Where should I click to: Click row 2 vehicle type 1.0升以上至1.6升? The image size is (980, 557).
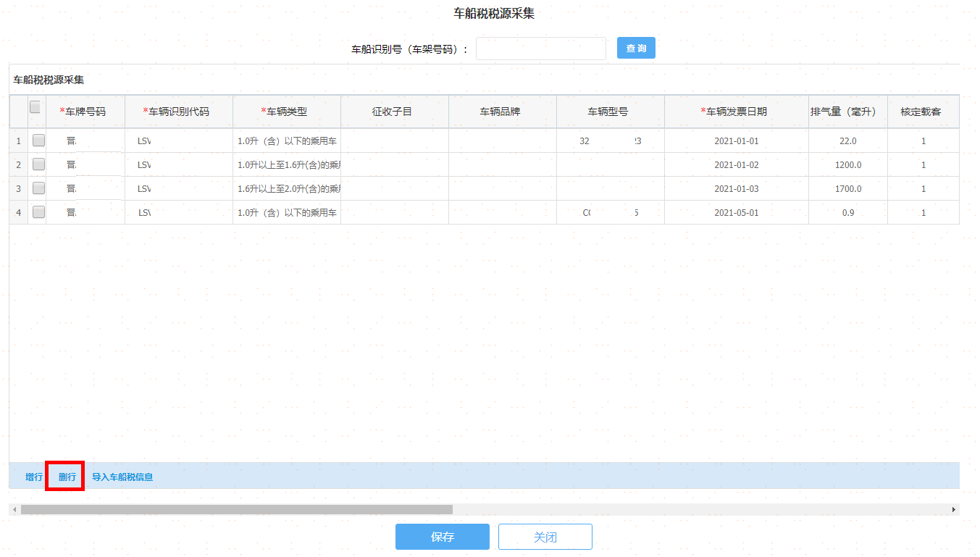(287, 164)
